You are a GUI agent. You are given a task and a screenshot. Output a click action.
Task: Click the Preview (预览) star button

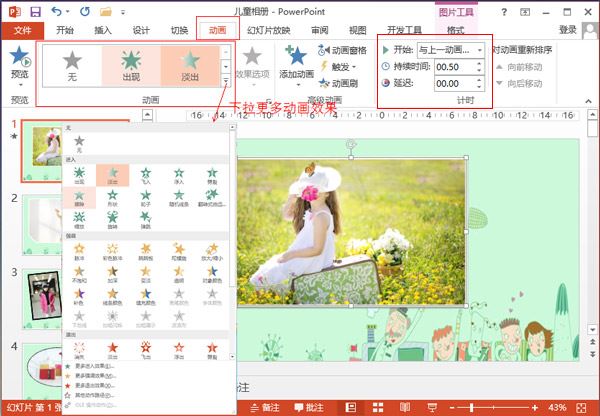point(20,56)
